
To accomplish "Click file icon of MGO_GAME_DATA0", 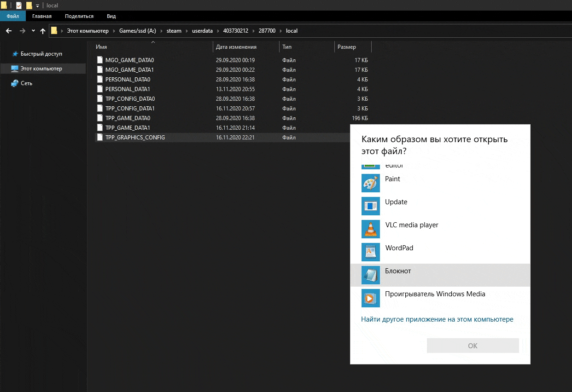I will pyautogui.click(x=100, y=60).
